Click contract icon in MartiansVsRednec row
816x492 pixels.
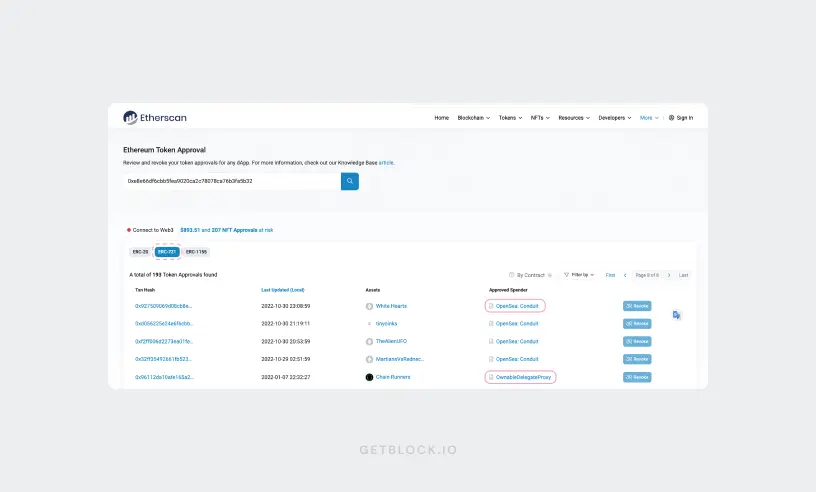coord(491,359)
